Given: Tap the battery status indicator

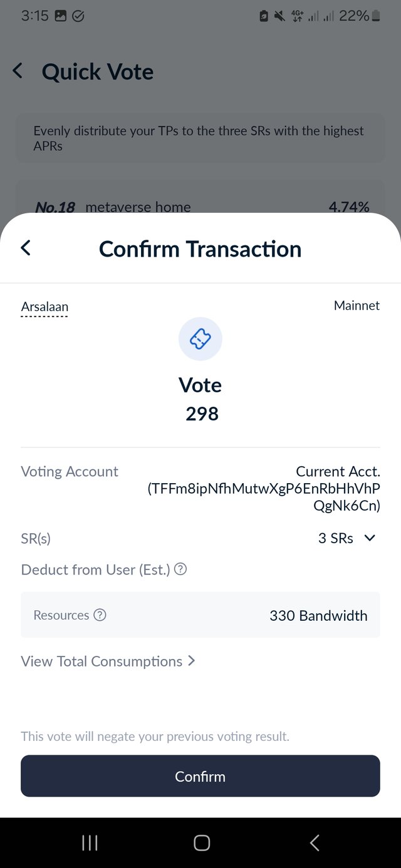Looking at the screenshot, I should [376, 16].
